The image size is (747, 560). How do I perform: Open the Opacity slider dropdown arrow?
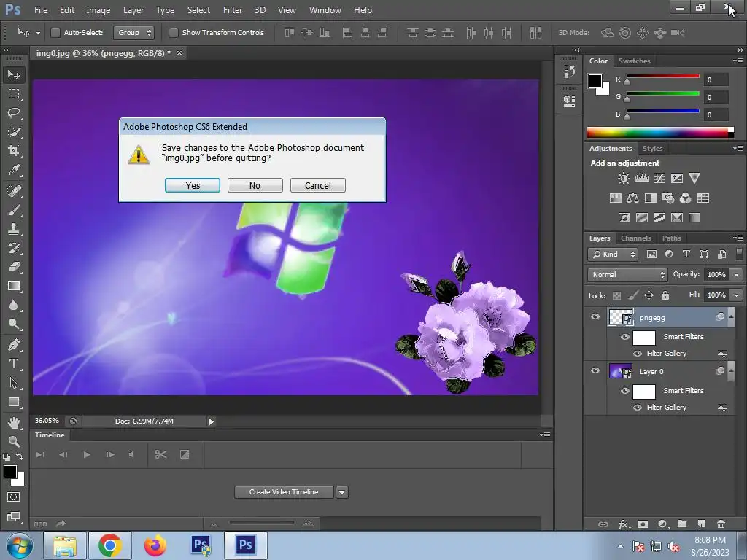[737, 275]
